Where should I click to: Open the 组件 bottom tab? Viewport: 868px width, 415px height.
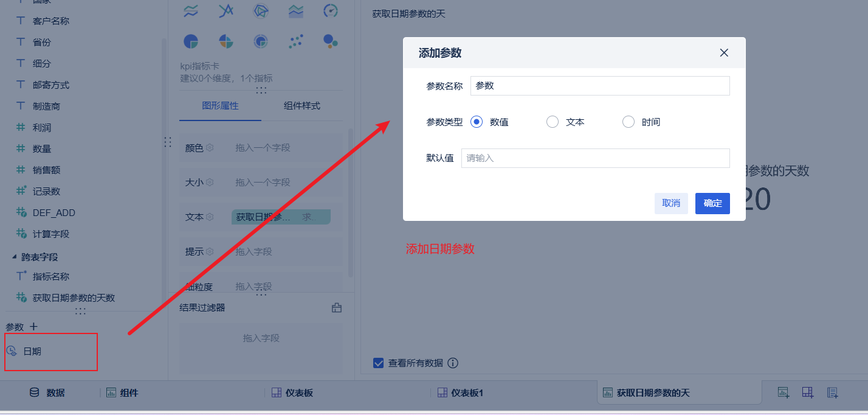(122, 392)
